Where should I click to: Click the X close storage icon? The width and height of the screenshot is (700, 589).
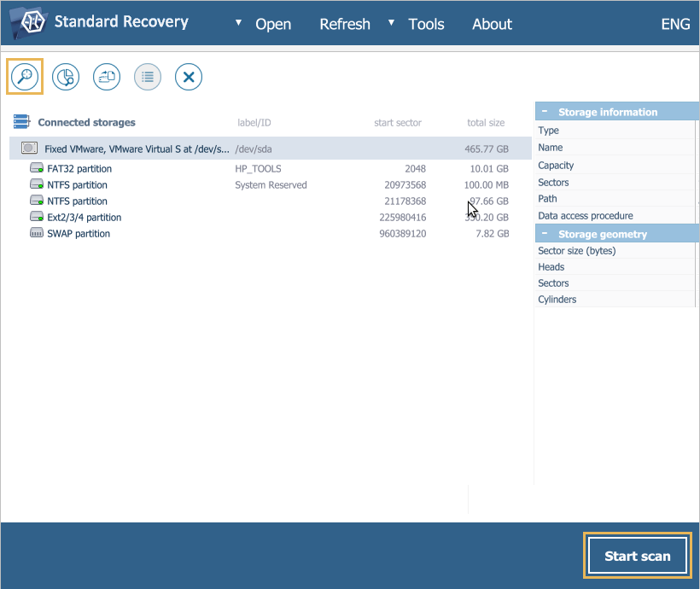click(189, 77)
